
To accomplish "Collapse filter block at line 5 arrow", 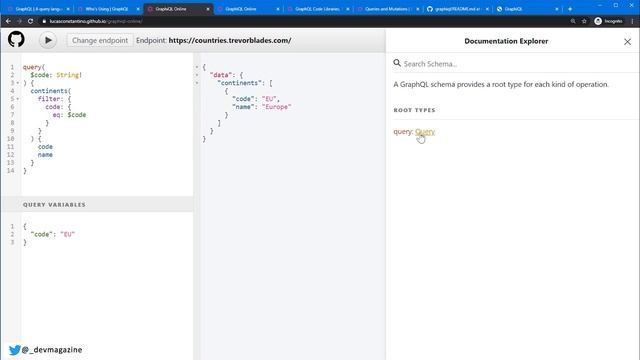I will pyautogui.click(x=18, y=99).
